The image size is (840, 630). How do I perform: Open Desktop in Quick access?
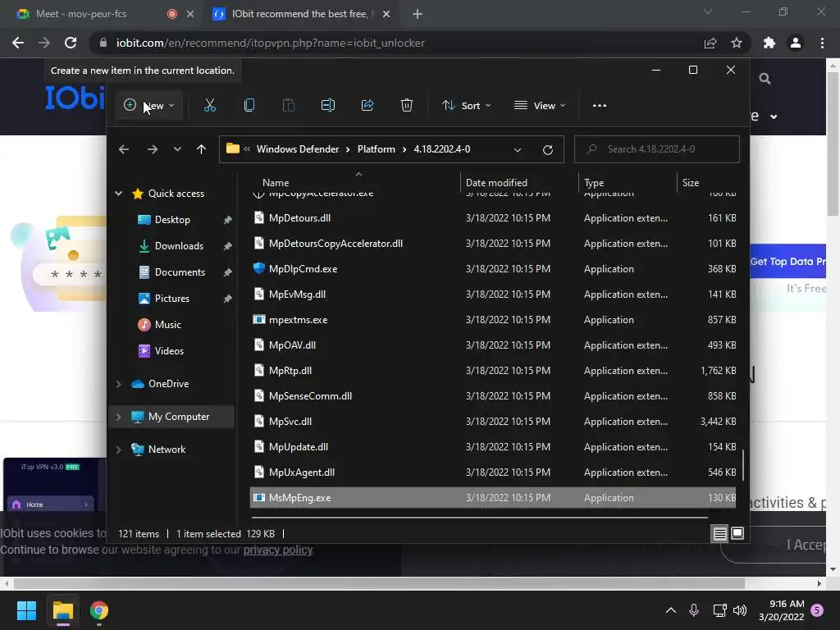tap(172, 220)
